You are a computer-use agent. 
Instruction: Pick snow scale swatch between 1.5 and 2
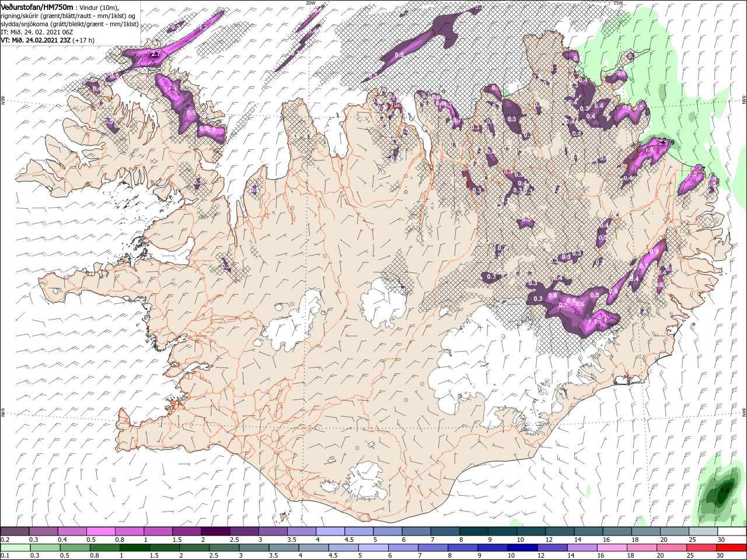point(187,531)
